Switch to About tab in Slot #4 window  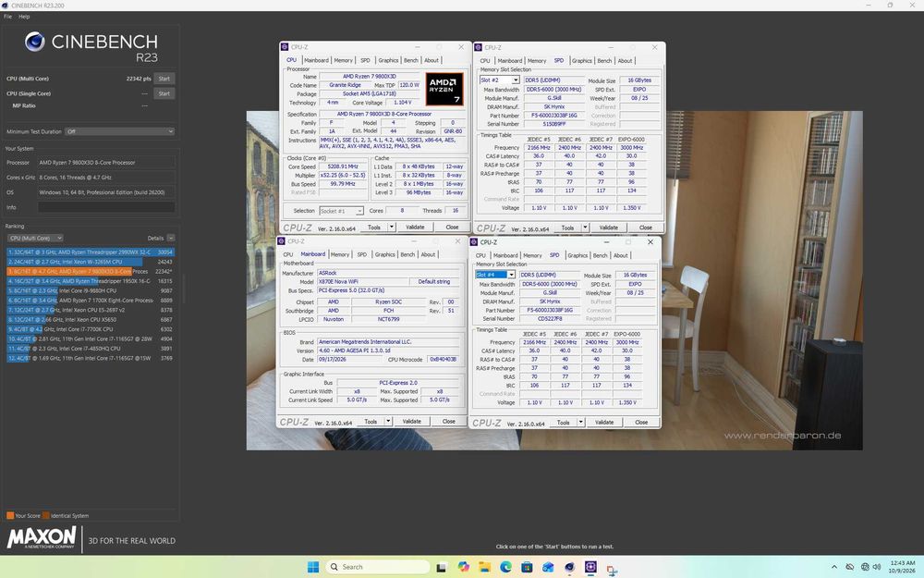(621, 255)
